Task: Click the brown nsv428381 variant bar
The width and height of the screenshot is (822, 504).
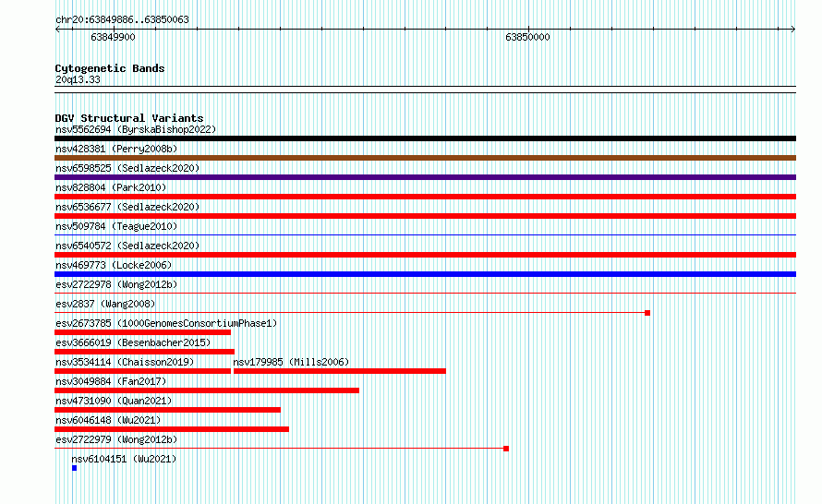Action: tap(425, 158)
